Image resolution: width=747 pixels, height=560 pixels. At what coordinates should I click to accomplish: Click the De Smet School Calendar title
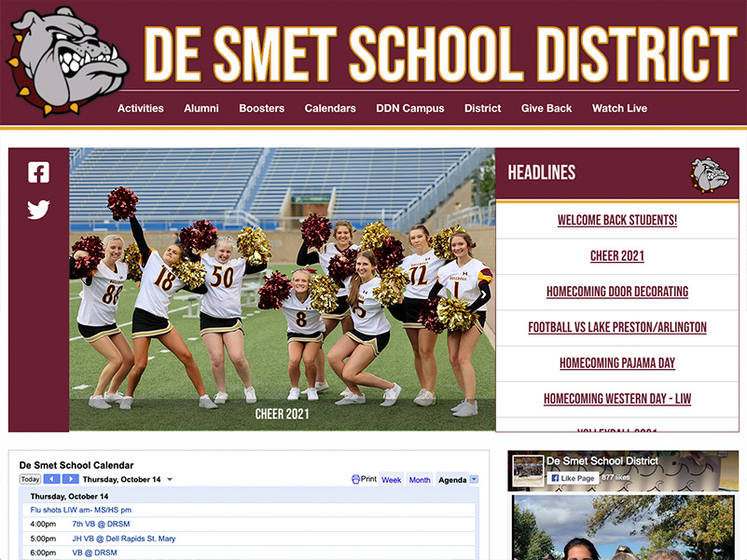pyautogui.click(x=76, y=465)
